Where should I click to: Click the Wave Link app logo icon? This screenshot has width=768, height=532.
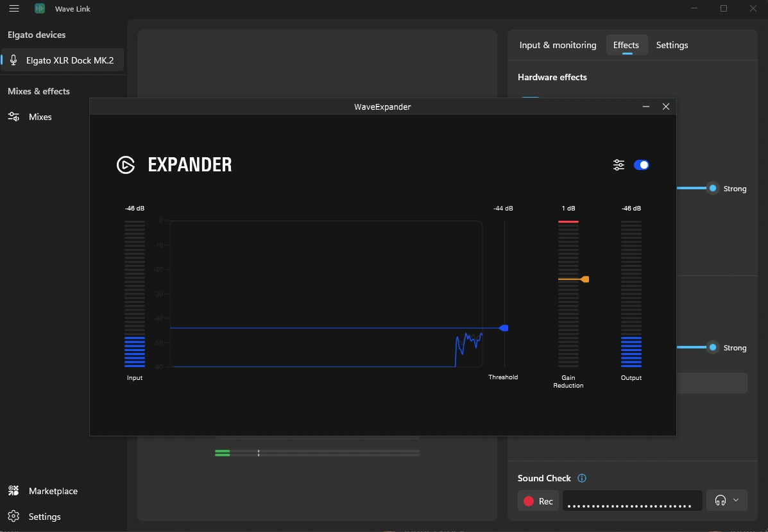point(40,8)
